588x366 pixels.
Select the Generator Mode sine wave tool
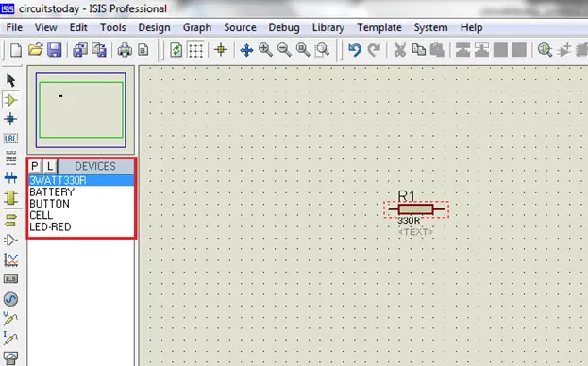10,299
